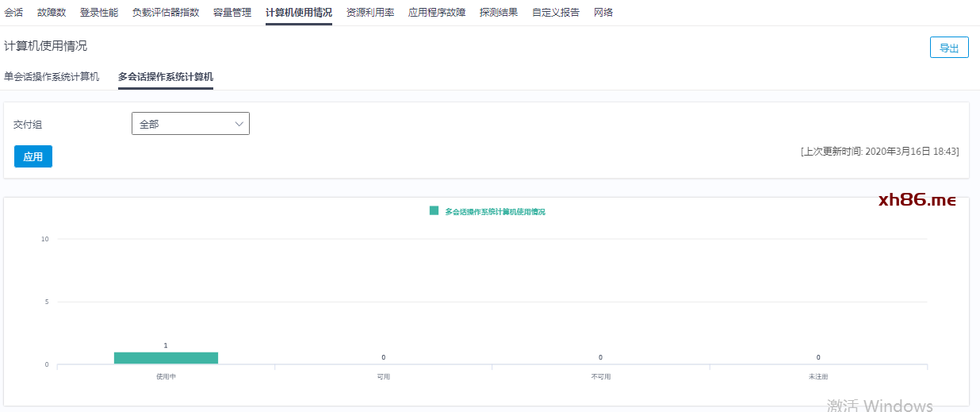Toggle the green legend swatch for the chart
This screenshot has width=980, height=412.
[434, 211]
